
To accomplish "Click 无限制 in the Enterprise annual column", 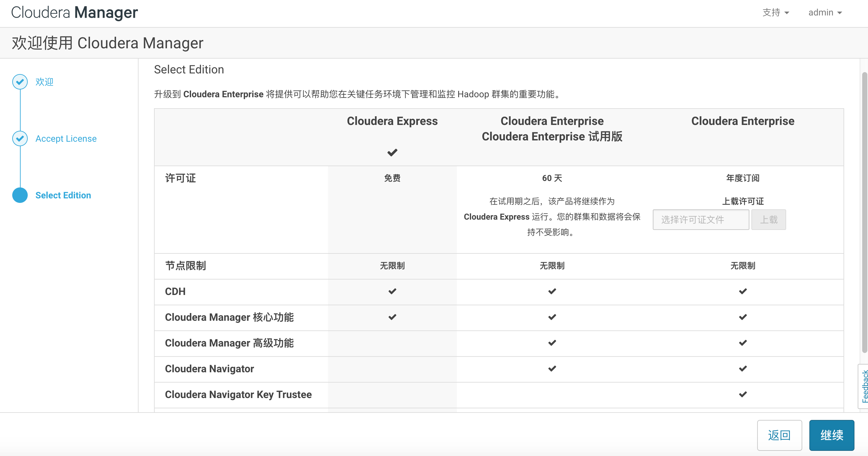I will click(x=743, y=266).
